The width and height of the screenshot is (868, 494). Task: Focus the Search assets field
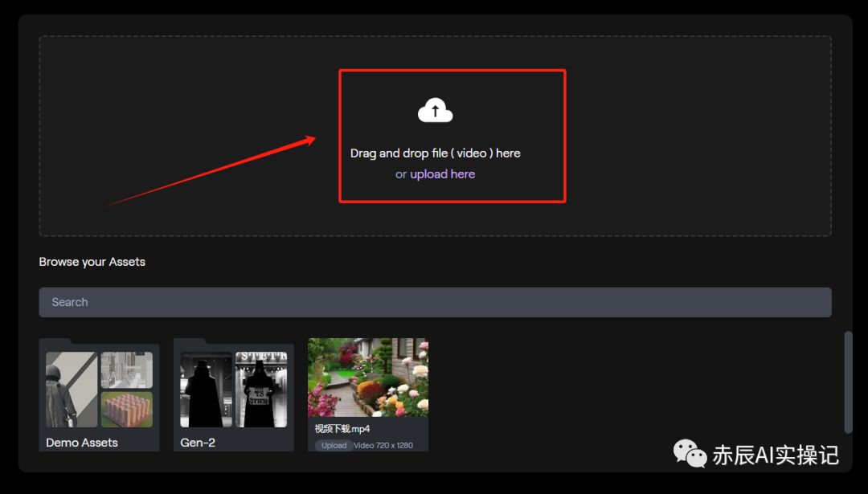tap(435, 302)
